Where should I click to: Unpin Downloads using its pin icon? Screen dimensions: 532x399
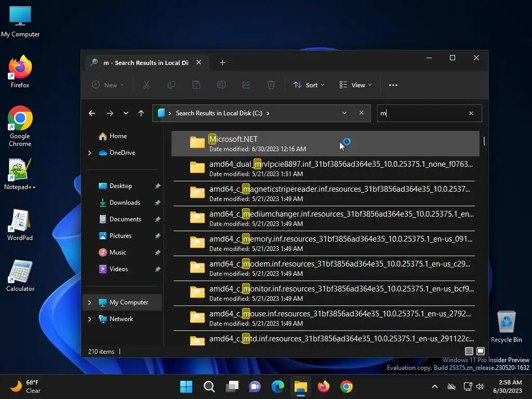click(157, 203)
